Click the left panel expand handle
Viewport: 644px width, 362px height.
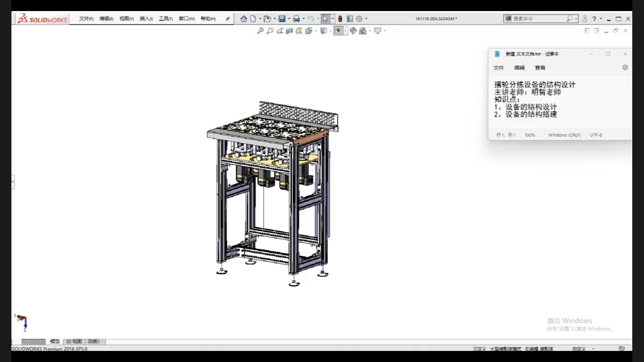click(13, 182)
